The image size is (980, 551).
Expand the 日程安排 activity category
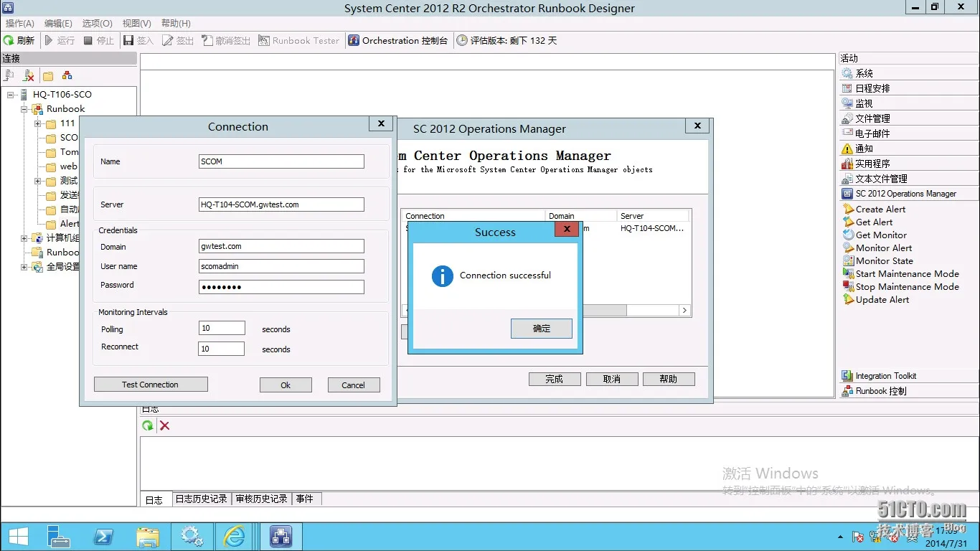click(x=910, y=88)
